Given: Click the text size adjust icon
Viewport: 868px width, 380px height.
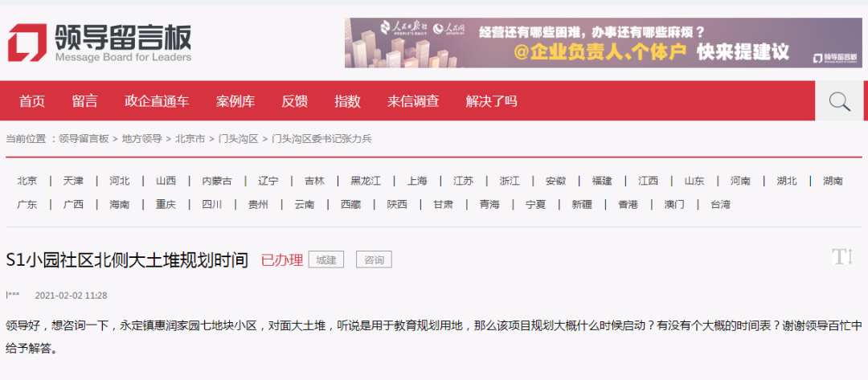Looking at the screenshot, I should pos(841,257).
